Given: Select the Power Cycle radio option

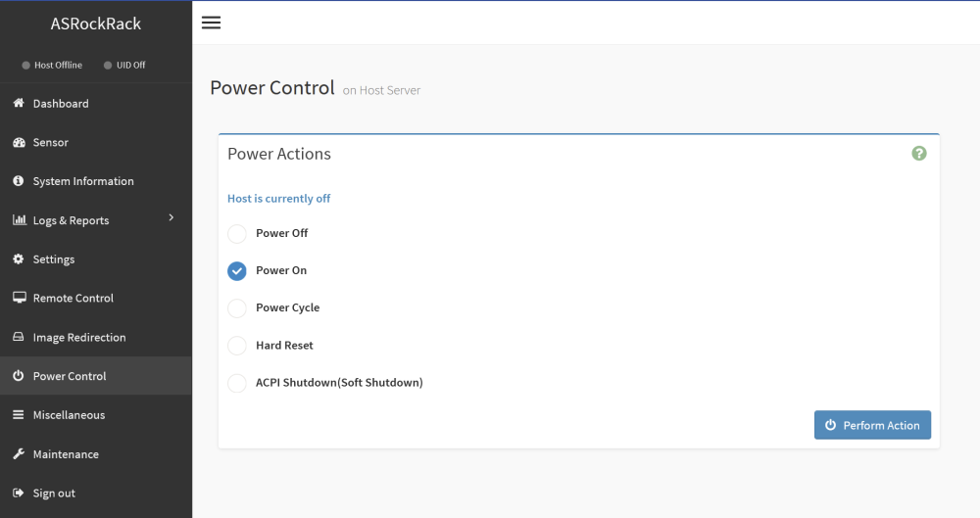Looking at the screenshot, I should click(237, 308).
